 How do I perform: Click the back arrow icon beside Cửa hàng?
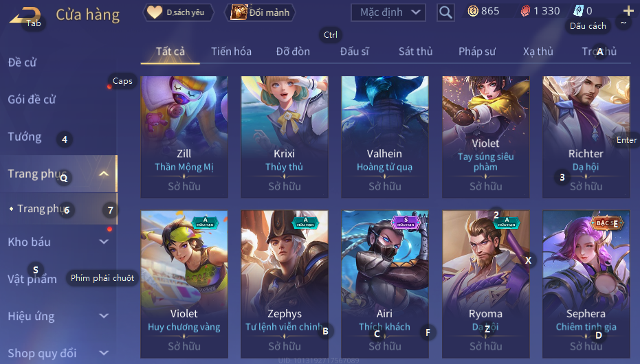click(25, 16)
